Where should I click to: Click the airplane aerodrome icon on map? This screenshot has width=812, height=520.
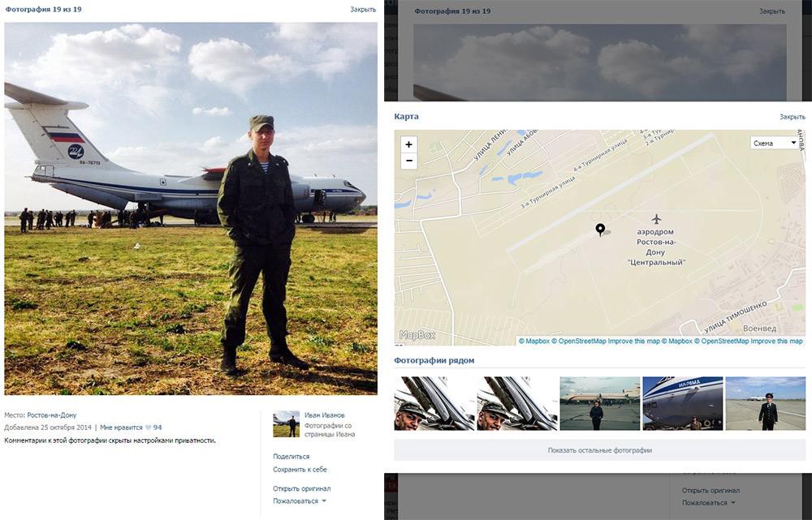pos(656,219)
